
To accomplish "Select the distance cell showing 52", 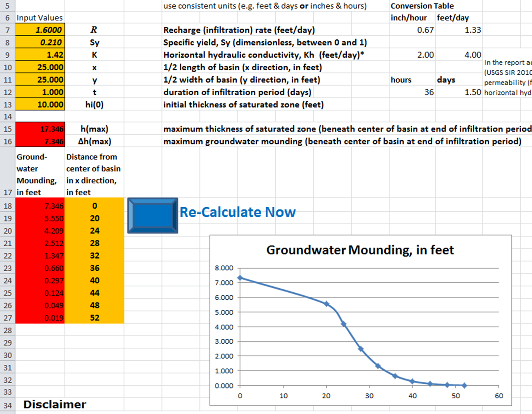I will (x=94, y=318).
